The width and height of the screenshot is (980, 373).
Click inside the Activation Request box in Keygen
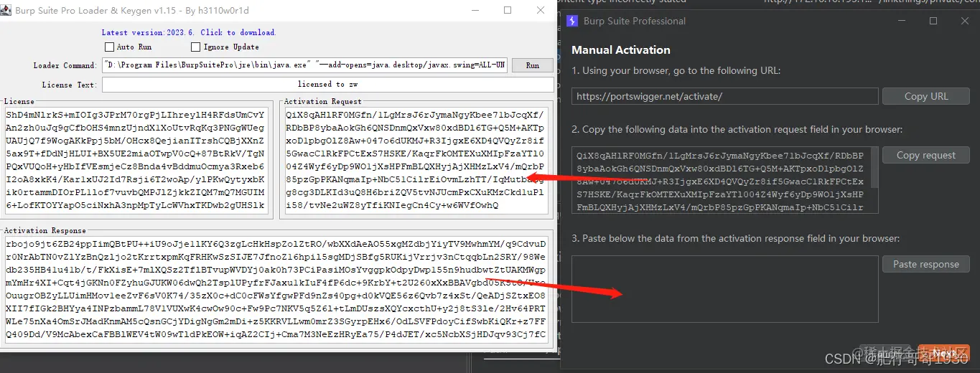pyautogui.click(x=416, y=161)
